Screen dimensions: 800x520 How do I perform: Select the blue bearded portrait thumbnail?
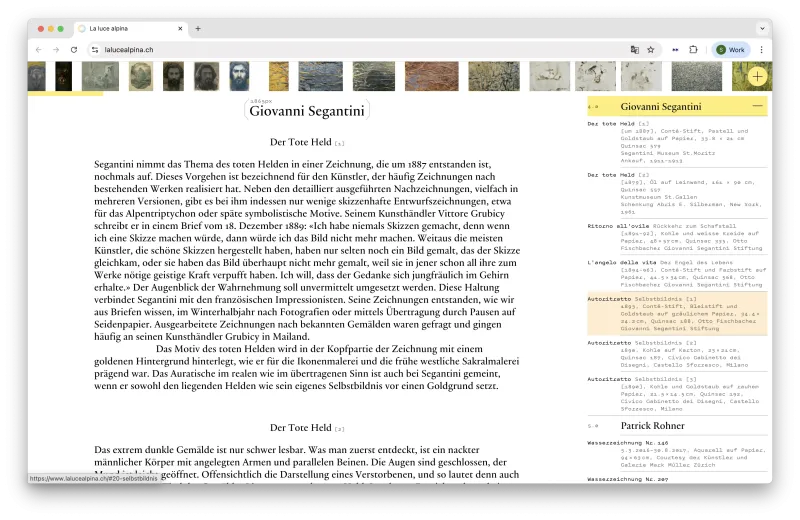point(239,76)
